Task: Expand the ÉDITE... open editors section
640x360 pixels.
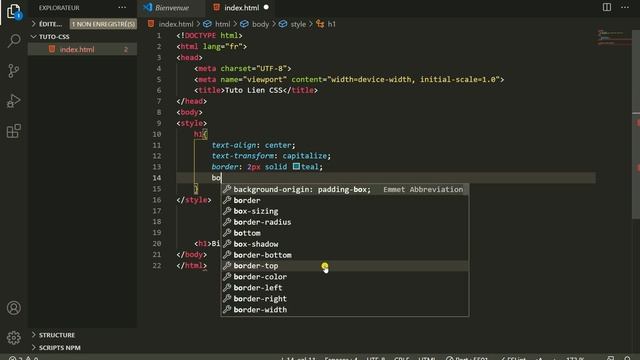Action: pyautogui.click(x=50, y=24)
